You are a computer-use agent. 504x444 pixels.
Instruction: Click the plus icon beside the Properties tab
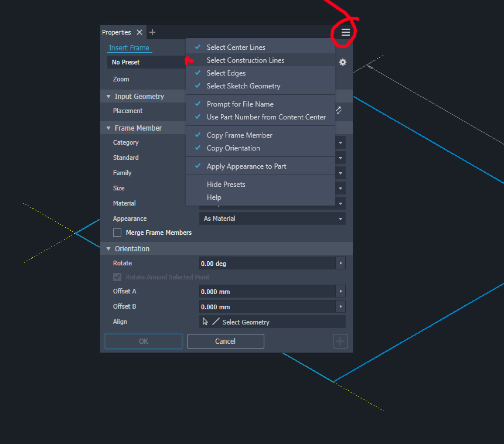(x=152, y=32)
